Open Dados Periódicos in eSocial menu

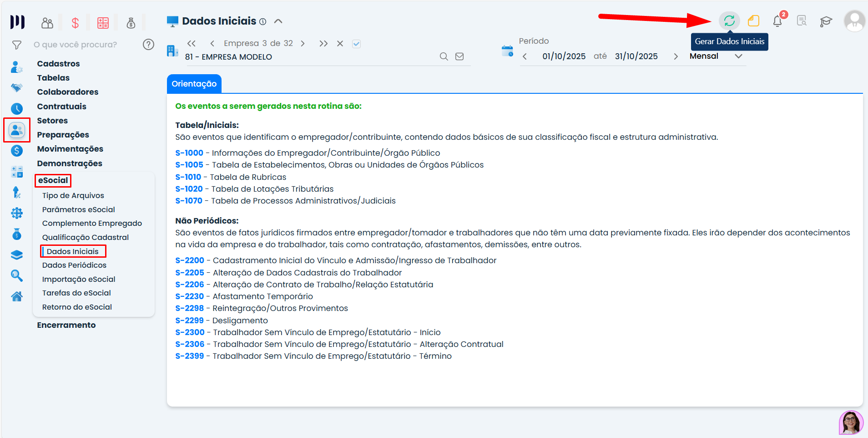74,265
